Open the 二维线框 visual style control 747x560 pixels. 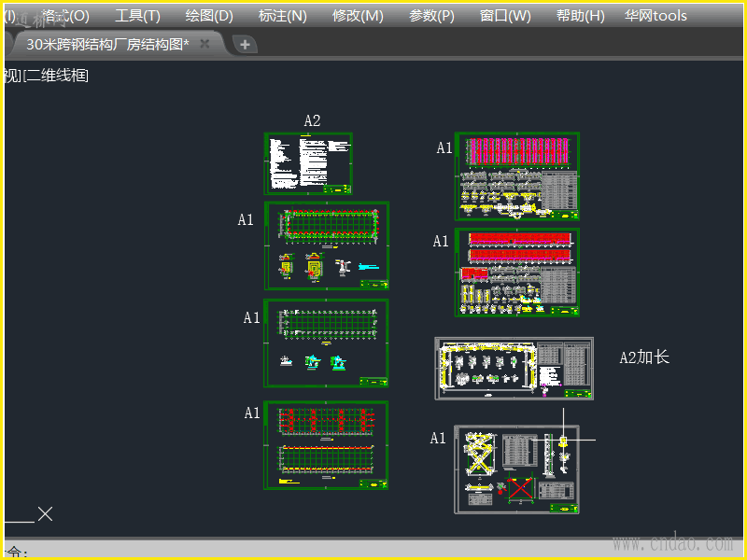coord(57,76)
